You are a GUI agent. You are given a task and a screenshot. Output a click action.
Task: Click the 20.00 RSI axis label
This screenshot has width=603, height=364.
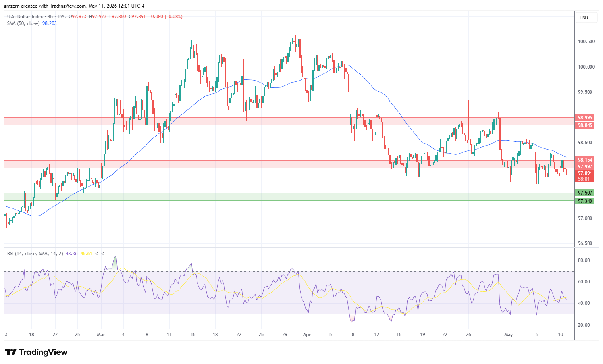tap(584, 325)
